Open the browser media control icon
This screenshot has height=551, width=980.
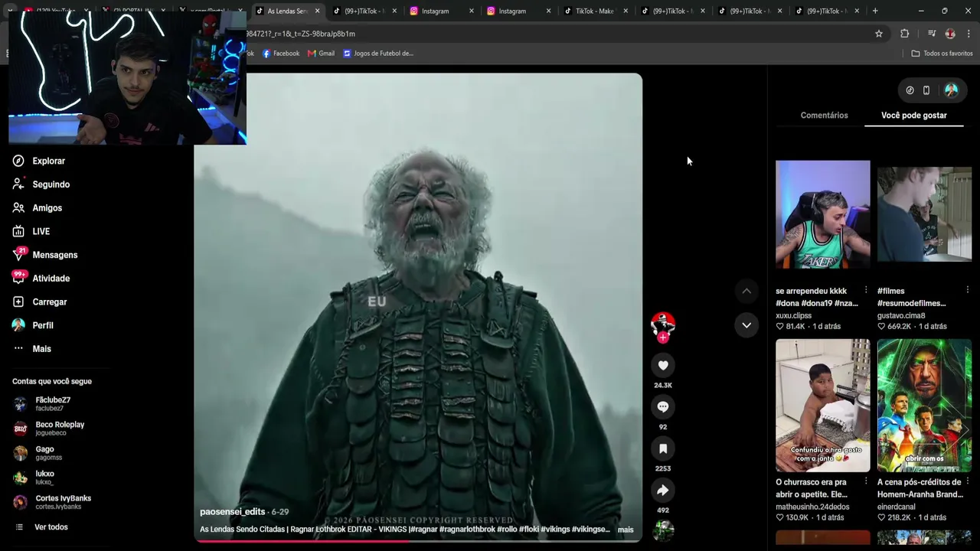(931, 34)
